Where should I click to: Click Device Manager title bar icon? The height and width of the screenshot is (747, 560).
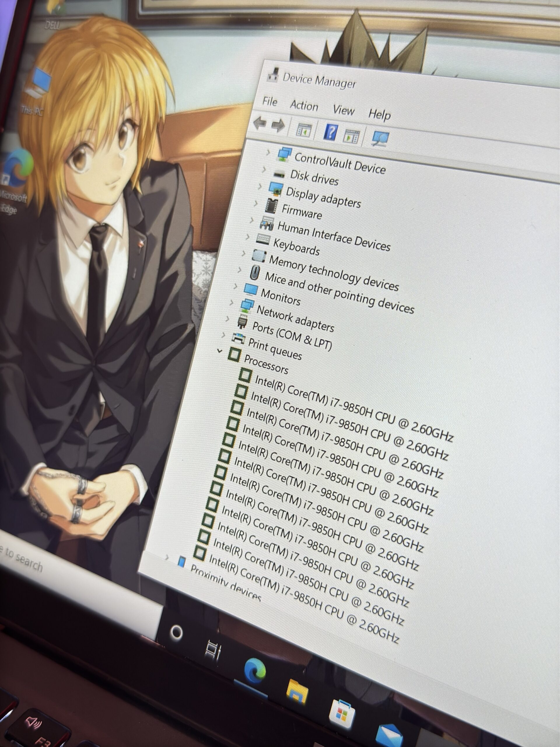pos(272,75)
